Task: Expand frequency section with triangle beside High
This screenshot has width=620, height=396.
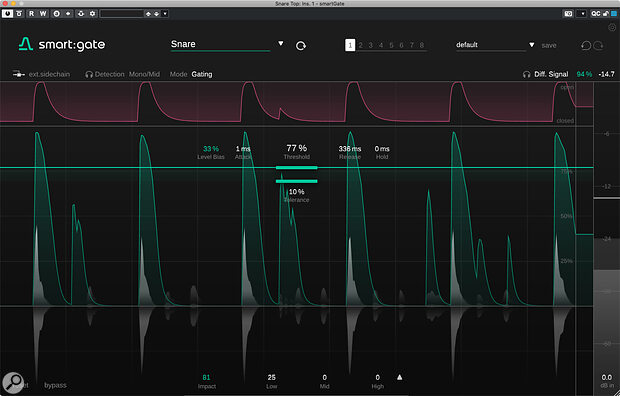Action: click(399, 377)
